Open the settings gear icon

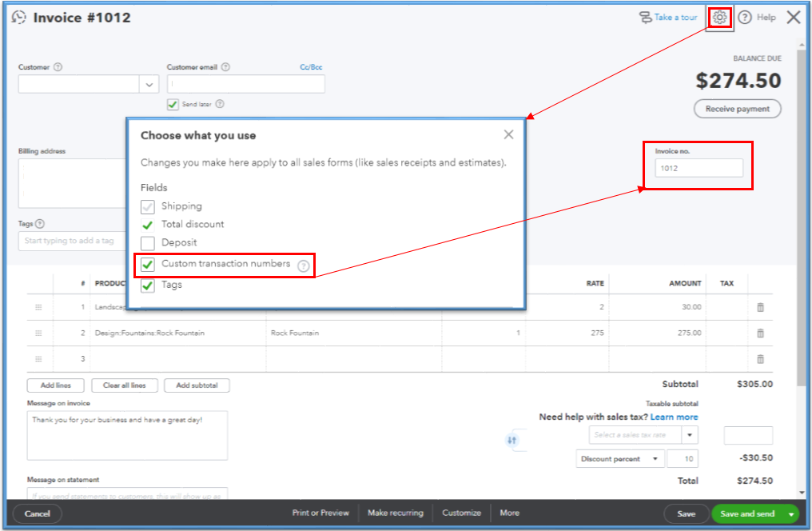tap(719, 17)
